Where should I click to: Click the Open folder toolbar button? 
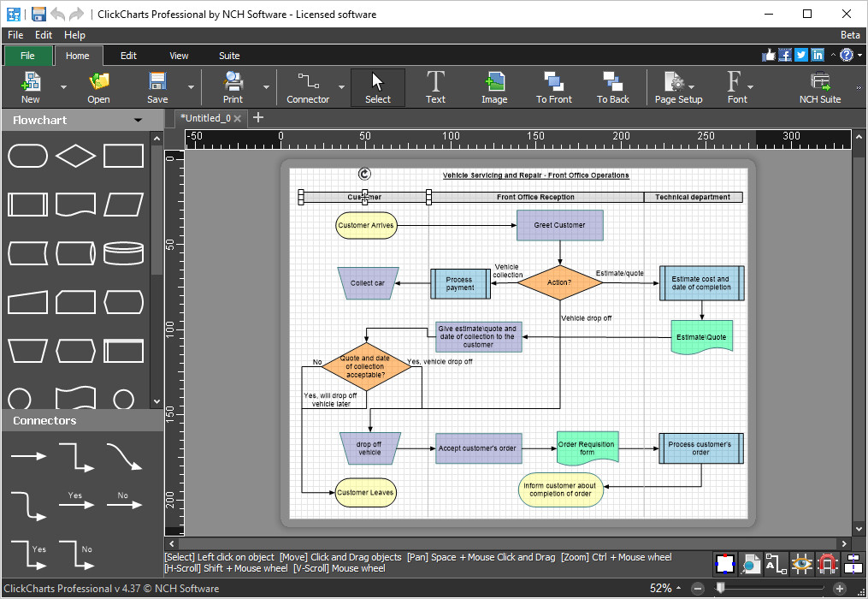(98, 87)
